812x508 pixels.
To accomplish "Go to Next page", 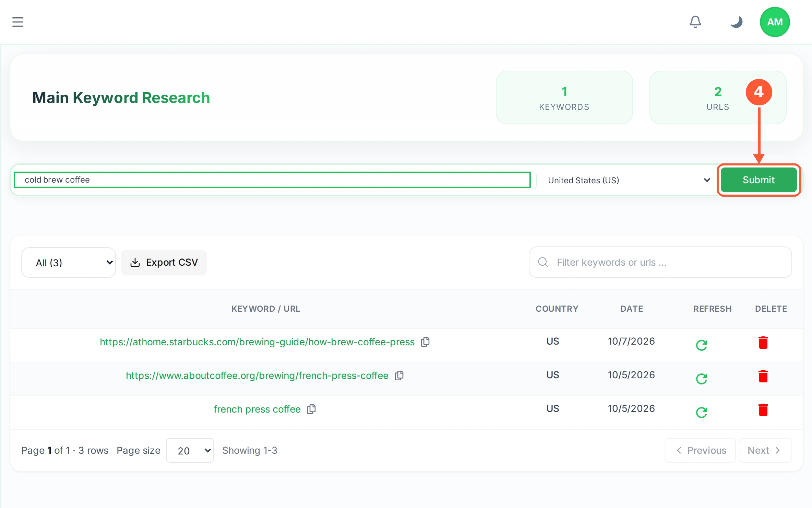I will [x=765, y=450].
